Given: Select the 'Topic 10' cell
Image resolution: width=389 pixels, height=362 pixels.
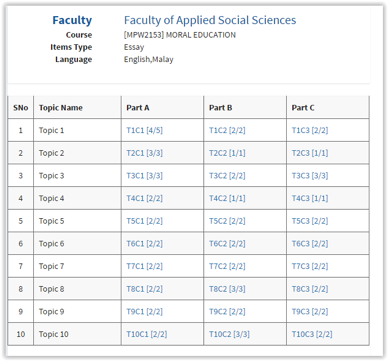Looking at the screenshot, I should coord(77,334).
